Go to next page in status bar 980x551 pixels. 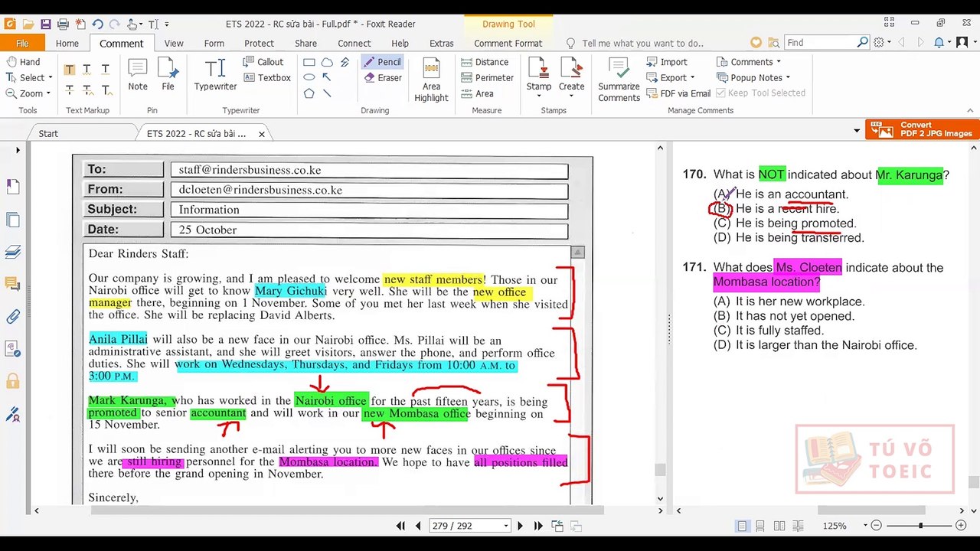520,526
